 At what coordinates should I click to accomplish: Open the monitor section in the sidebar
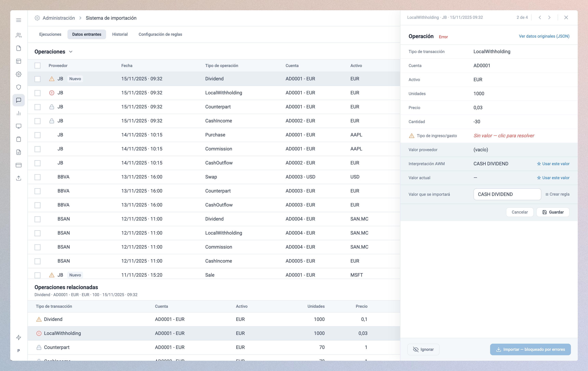pyautogui.click(x=19, y=126)
